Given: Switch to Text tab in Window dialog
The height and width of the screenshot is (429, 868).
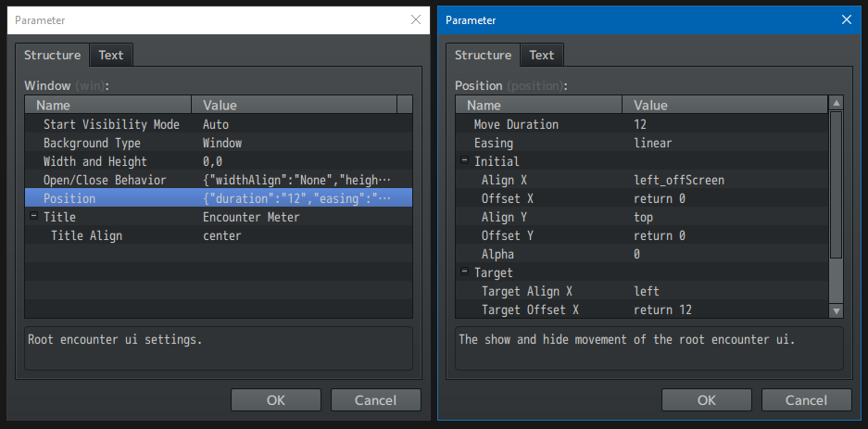Looking at the screenshot, I should pos(111,55).
